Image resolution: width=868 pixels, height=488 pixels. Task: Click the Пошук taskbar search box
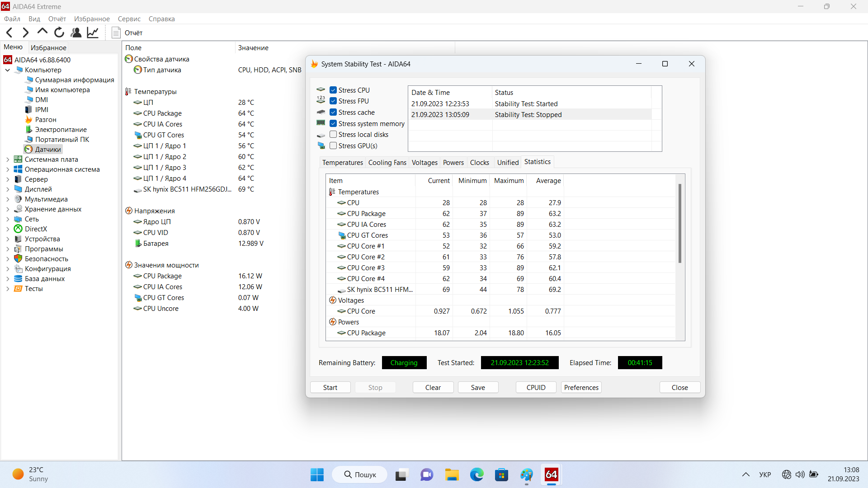(x=360, y=474)
